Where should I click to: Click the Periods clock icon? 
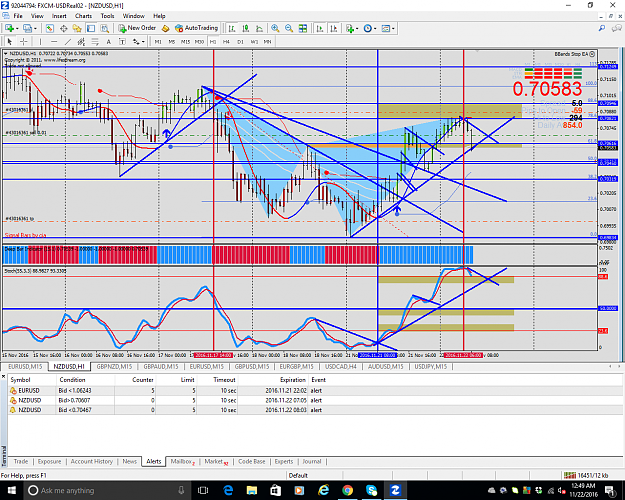pyautogui.click(x=368, y=28)
